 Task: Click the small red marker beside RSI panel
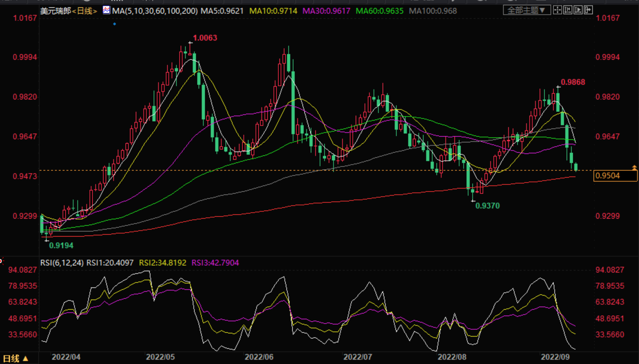click(x=1, y=261)
